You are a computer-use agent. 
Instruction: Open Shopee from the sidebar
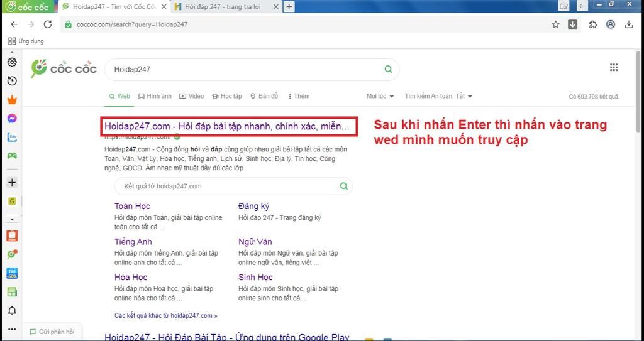pos(13,235)
